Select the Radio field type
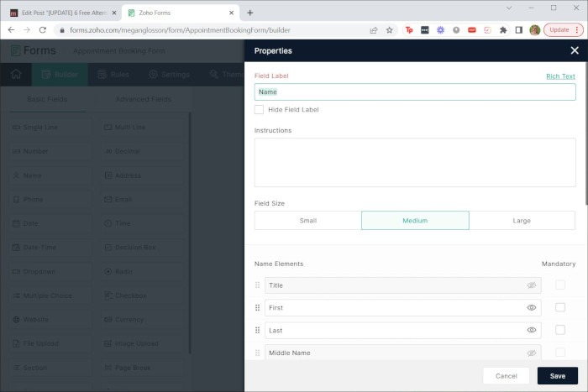Screen dimensions: 588x392 click(x=141, y=271)
